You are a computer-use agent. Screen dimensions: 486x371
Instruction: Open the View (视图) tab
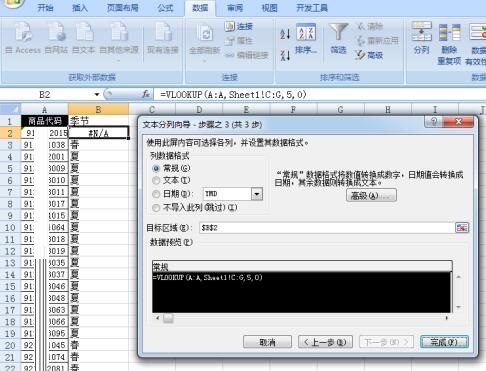click(269, 8)
